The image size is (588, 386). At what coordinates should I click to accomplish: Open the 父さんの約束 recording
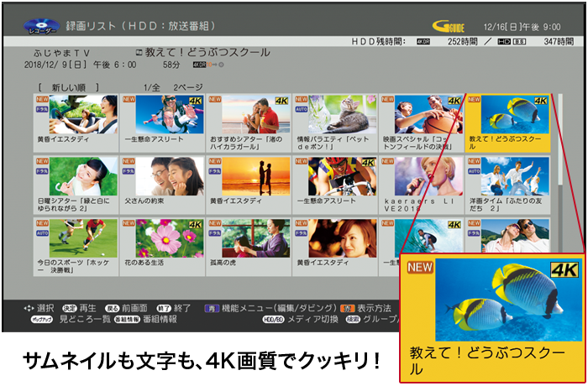162,185
